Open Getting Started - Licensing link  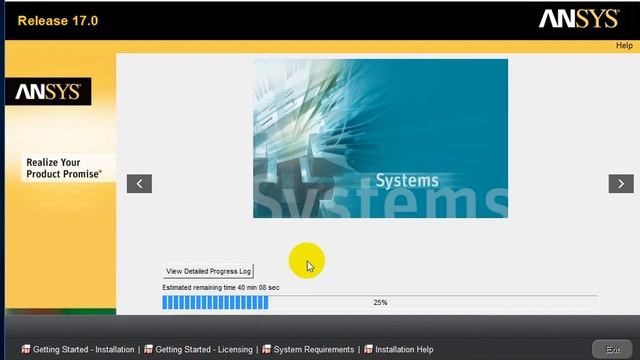(x=204, y=349)
